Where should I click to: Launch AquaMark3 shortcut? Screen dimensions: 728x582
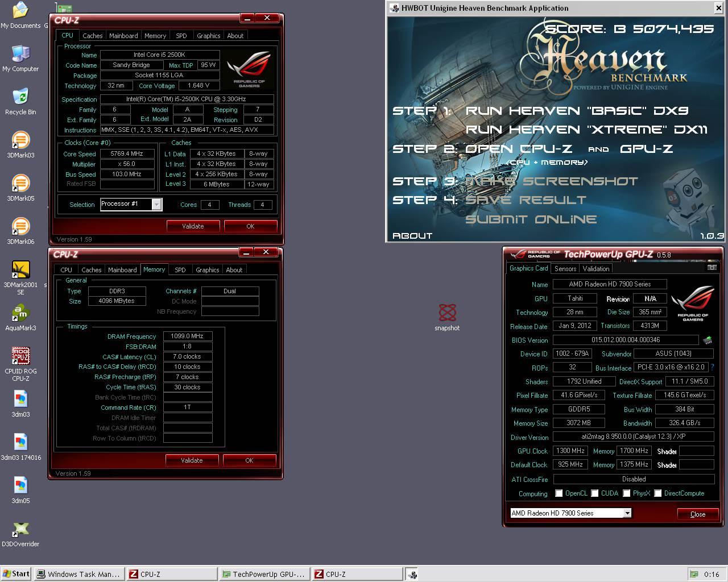point(20,317)
